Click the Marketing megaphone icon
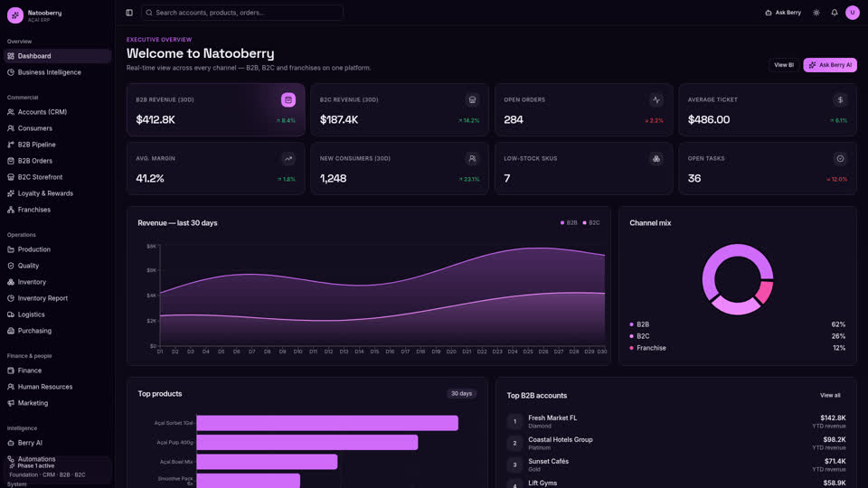The height and width of the screenshot is (488, 868). pyautogui.click(x=11, y=403)
